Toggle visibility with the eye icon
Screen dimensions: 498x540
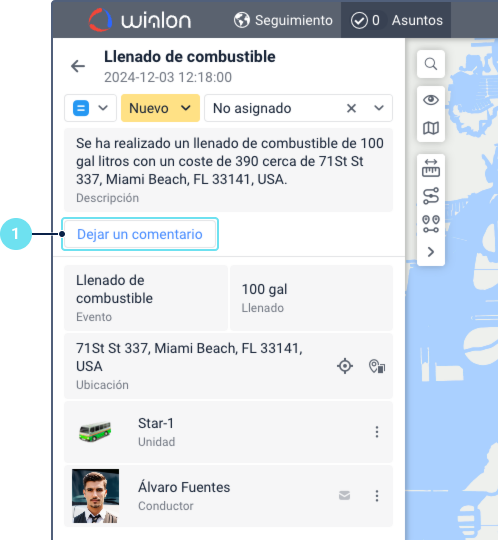coord(430,100)
